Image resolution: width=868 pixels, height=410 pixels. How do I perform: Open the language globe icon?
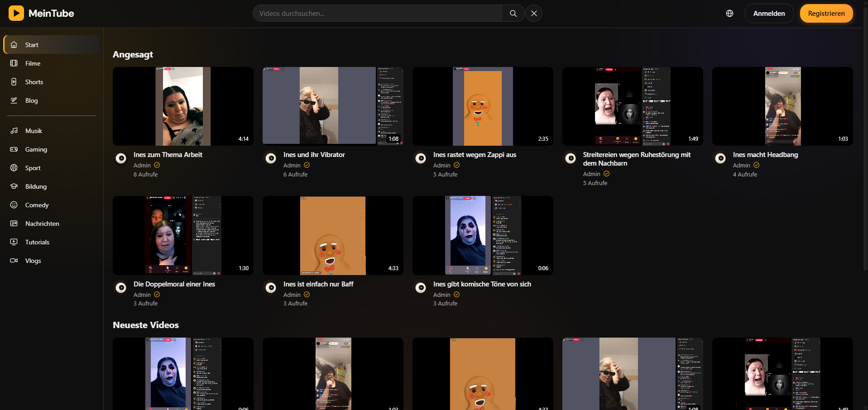[x=729, y=14]
